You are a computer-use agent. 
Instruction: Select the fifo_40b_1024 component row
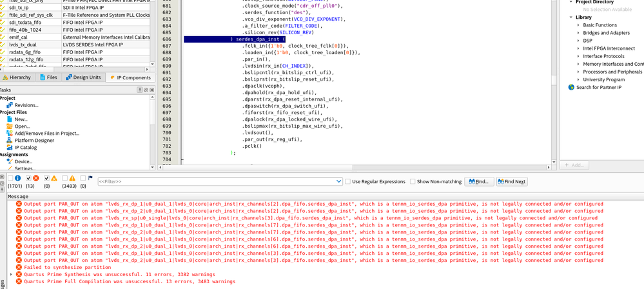pyautogui.click(x=75, y=30)
